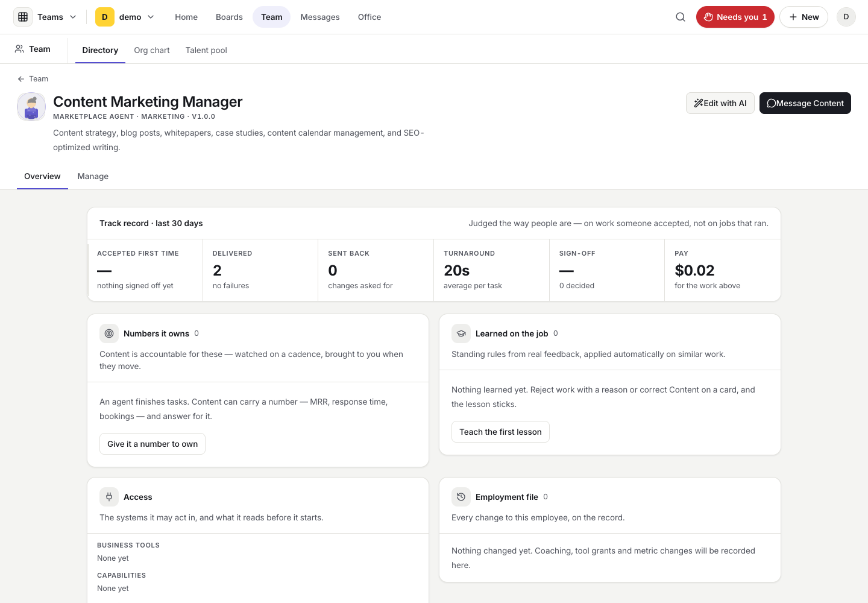This screenshot has width=868, height=603.
Task: Open the Talent pool tab
Action: (206, 50)
